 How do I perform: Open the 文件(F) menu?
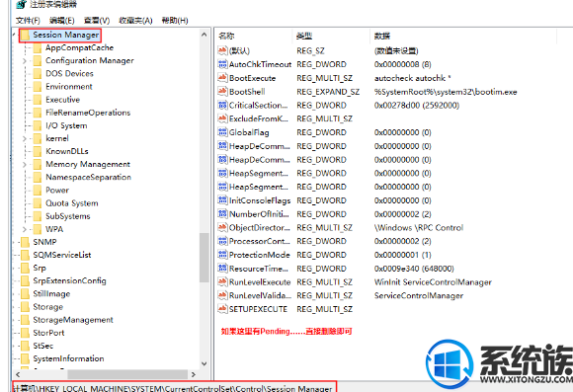coord(28,21)
